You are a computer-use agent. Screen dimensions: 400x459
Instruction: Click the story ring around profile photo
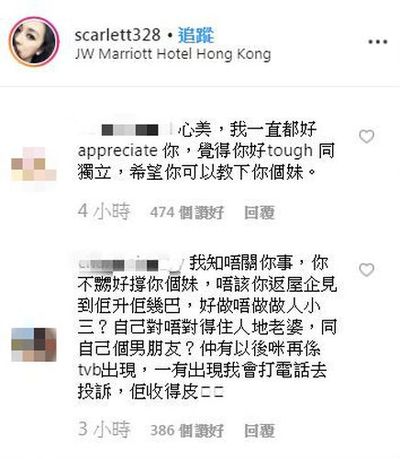[34, 41]
